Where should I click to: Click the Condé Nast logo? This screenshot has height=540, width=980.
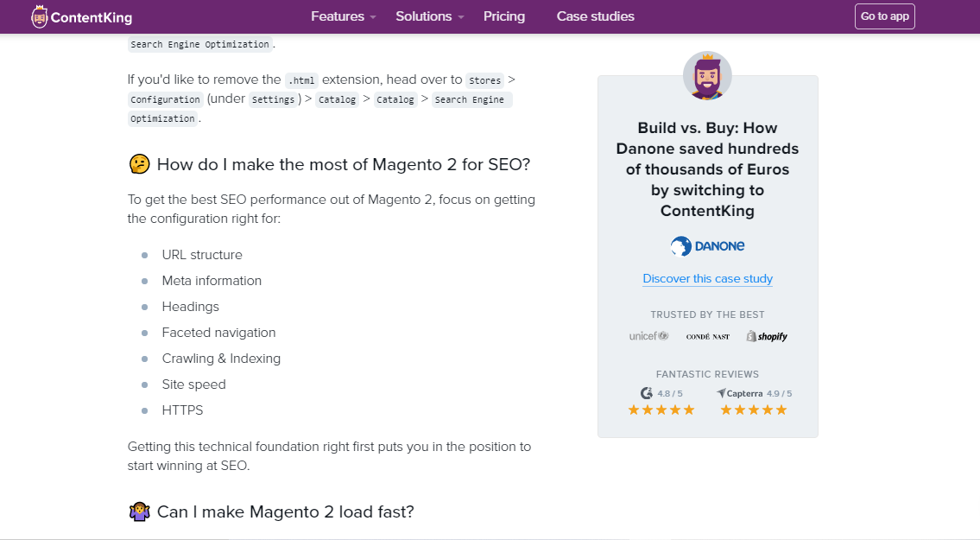pyautogui.click(x=707, y=336)
